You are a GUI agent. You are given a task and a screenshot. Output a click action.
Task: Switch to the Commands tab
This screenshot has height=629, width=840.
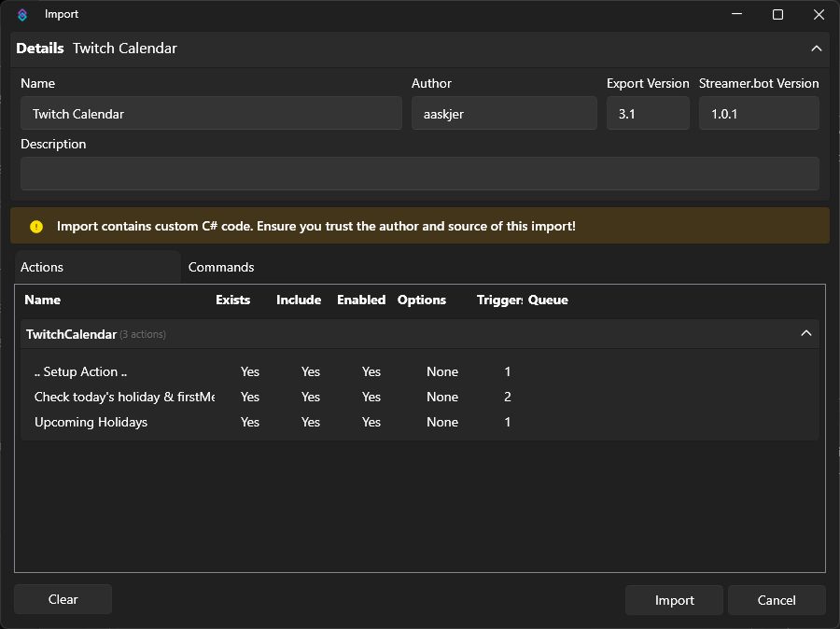(x=221, y=267)
